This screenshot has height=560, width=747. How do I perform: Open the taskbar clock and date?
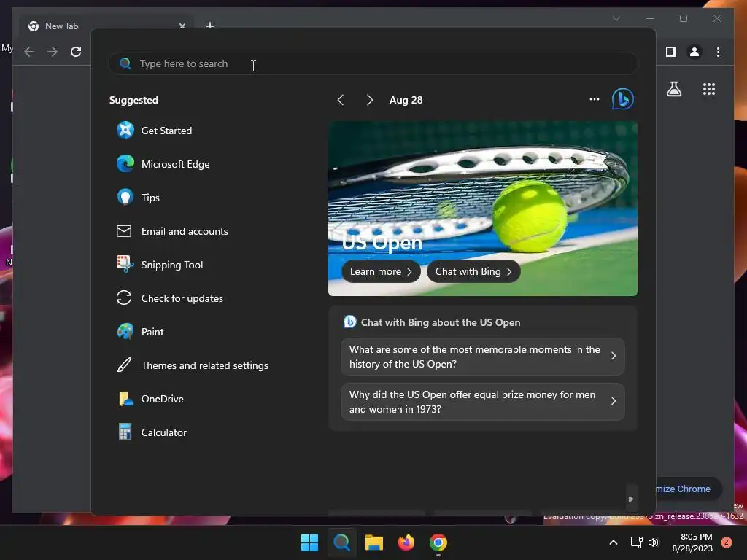pos(692,542)
